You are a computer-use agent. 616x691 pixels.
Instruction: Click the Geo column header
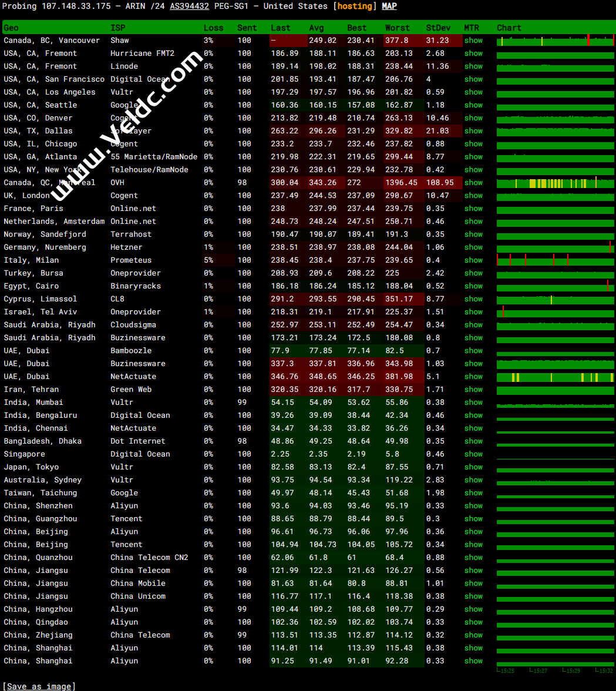(x=11, y=28)
